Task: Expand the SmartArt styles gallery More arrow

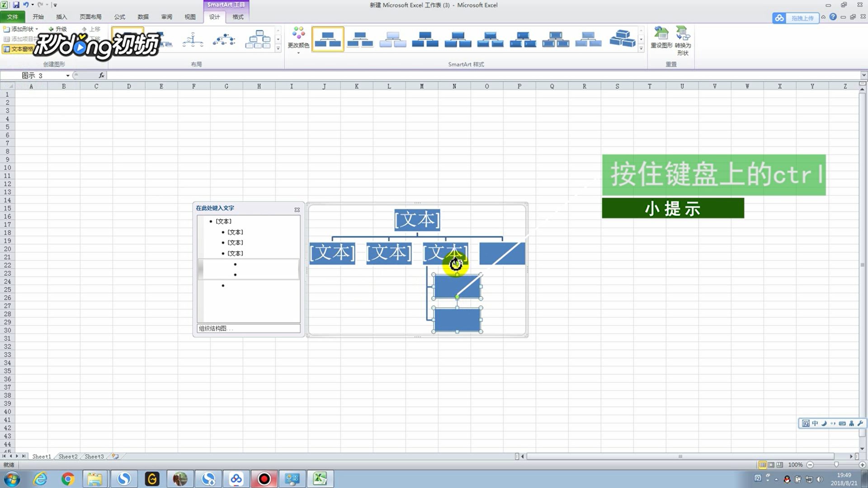Action: point(641,48)
